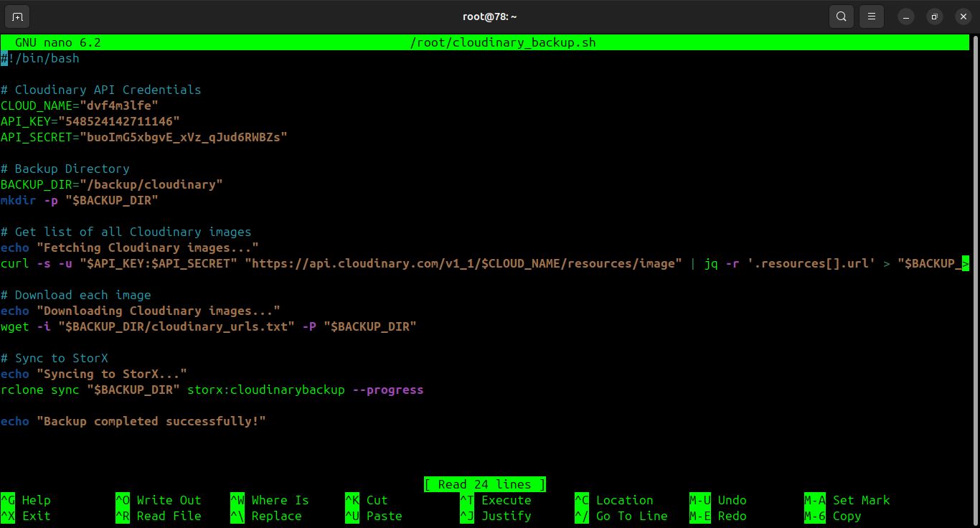Click the ^U Paste shortcut

(374, 516)
